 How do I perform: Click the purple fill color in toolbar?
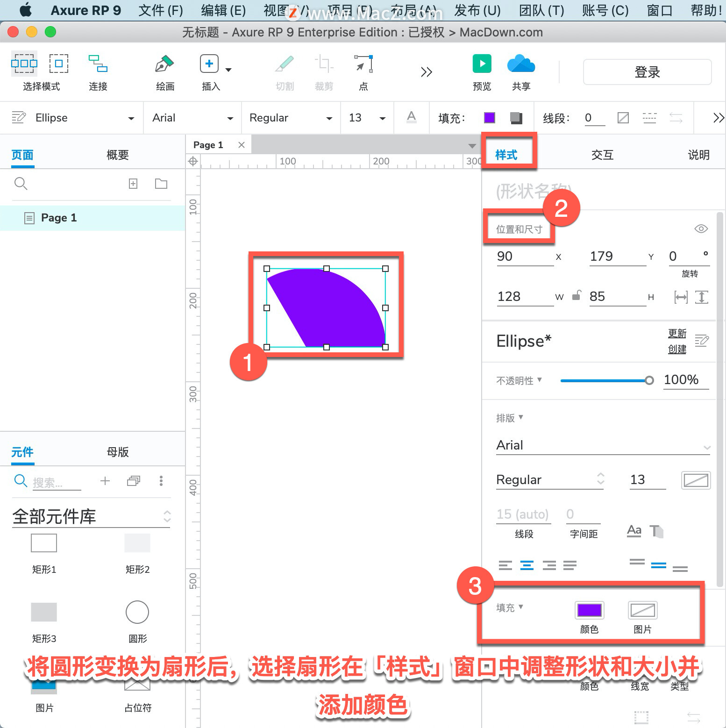click(x=490, y=118)
